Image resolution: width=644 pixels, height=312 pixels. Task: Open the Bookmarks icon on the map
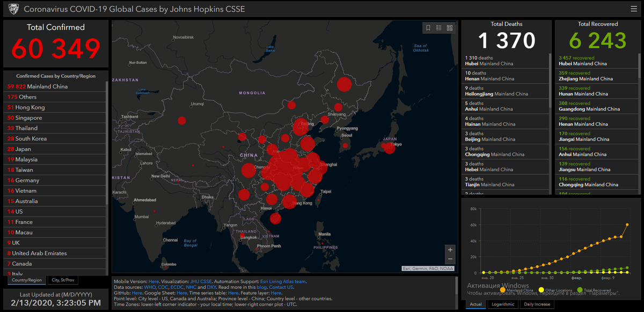pos(428,27)
